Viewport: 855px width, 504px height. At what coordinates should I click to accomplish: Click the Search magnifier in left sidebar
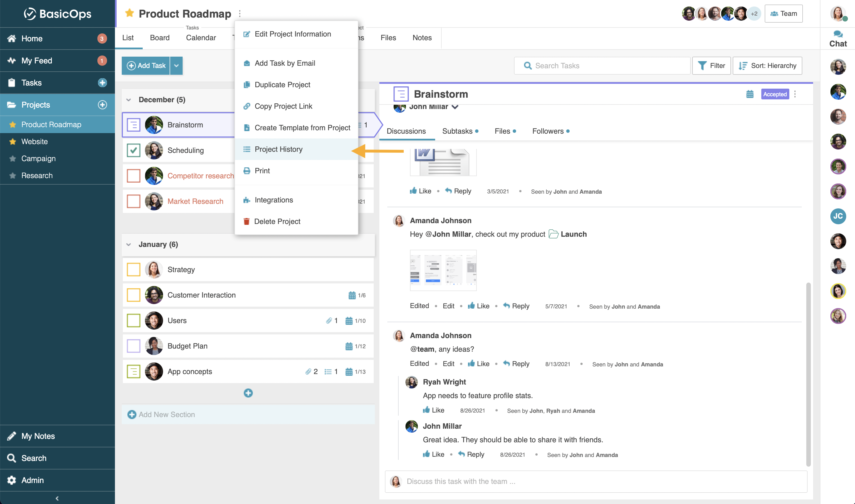tap(12, 458)
